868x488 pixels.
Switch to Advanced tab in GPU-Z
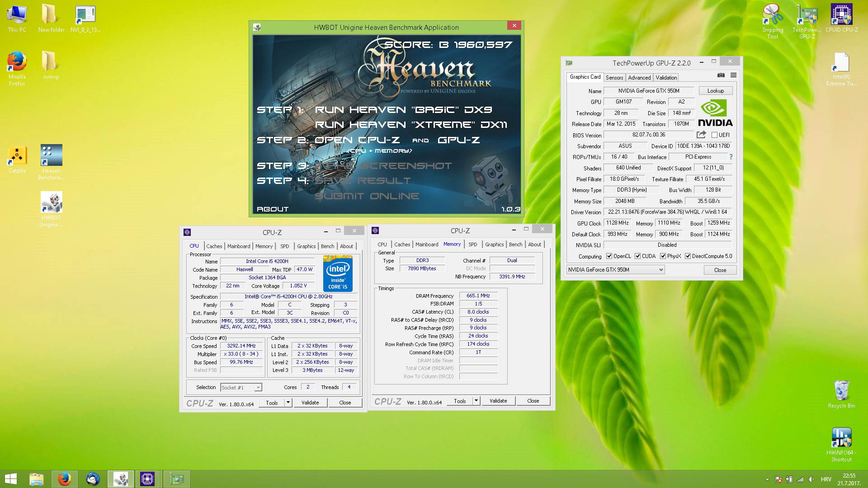tap(639, 78)
